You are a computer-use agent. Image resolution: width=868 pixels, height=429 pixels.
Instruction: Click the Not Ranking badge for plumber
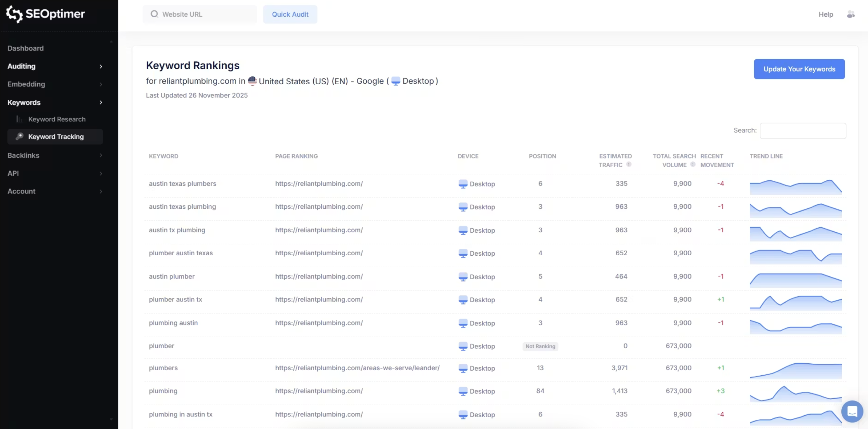click(540, 346)
